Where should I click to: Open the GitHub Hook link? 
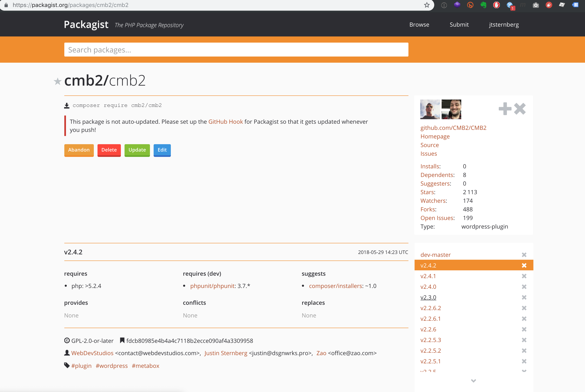226,122
